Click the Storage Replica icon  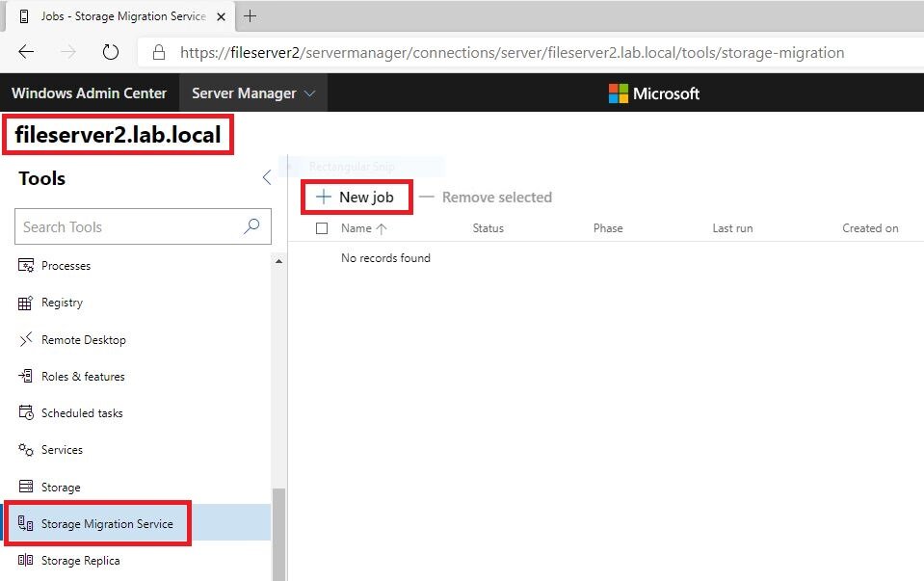tap(25, 560)
